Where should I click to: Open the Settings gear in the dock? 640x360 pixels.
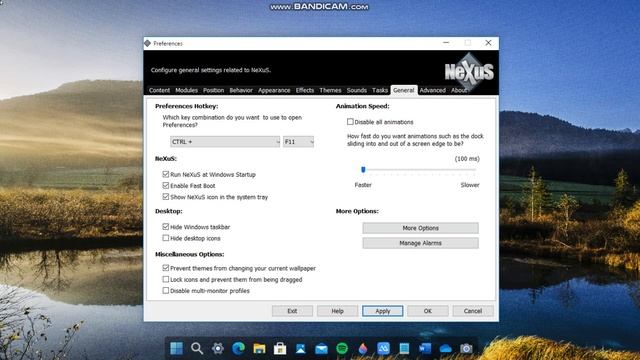218,348
